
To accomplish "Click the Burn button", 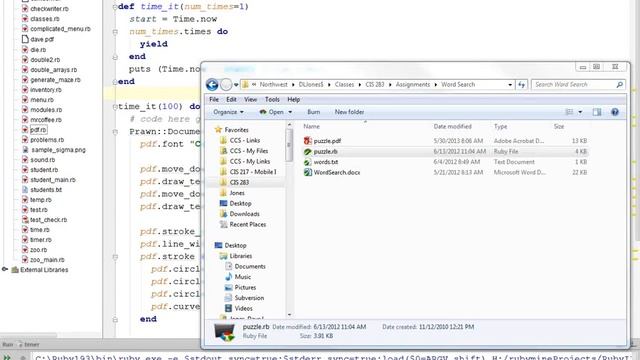I will click(x=313, y=112).
